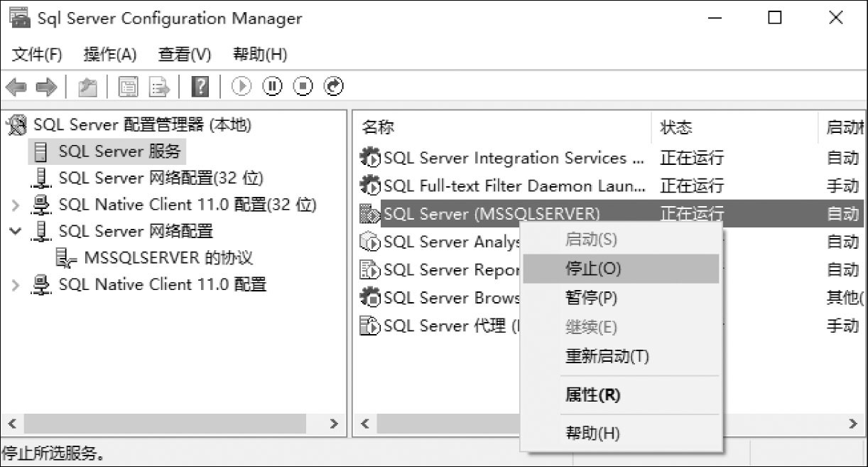The height and width of the screenshot is (467, 868).
Task: Open the 操作(A) menu
Action: pyautogui.click(x=109, y=54)
